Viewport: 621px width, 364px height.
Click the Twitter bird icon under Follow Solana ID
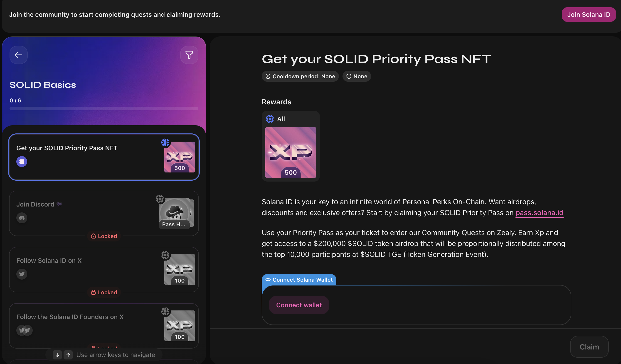(x=22, y=274)
